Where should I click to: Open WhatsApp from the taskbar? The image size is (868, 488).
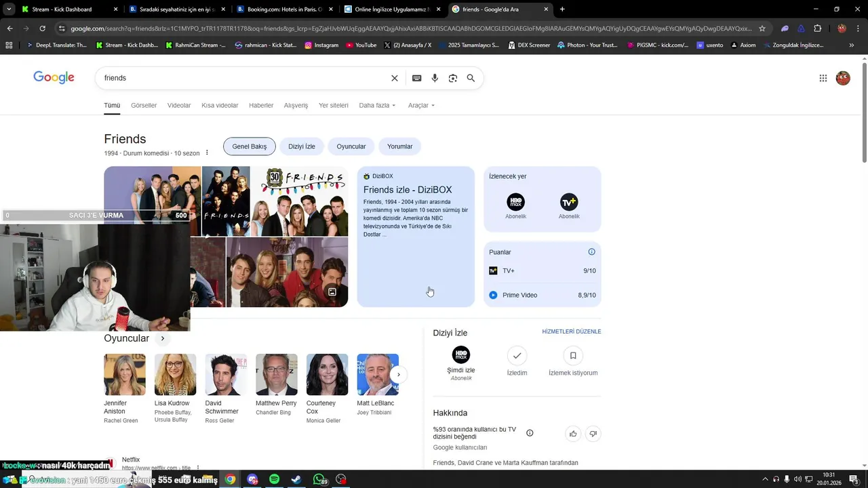(x=319, y=479)
